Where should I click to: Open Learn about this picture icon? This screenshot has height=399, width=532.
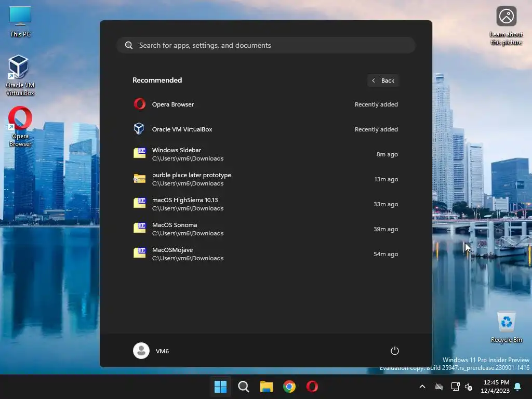(x=506, y=25)
